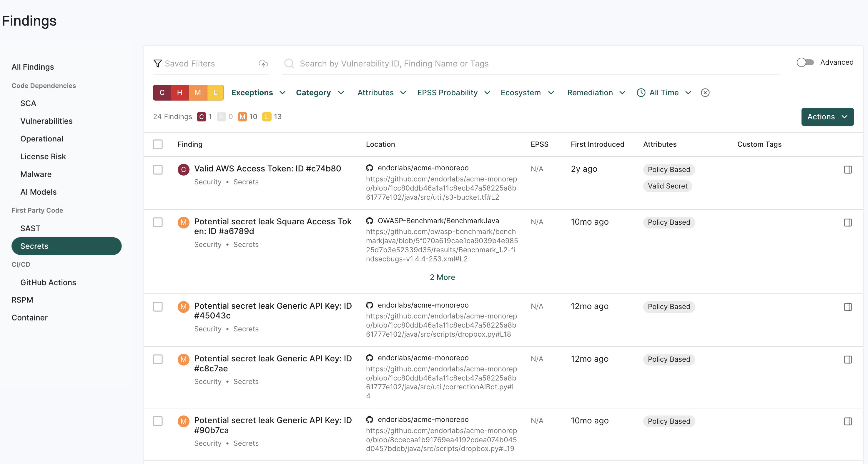Click the search magnifier icon

[289, 63]
